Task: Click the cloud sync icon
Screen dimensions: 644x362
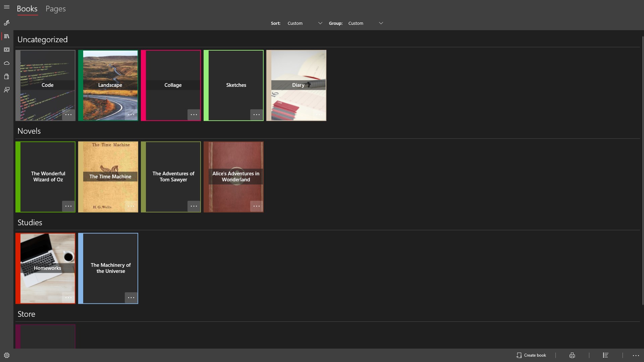Action: tap(7, 63)
